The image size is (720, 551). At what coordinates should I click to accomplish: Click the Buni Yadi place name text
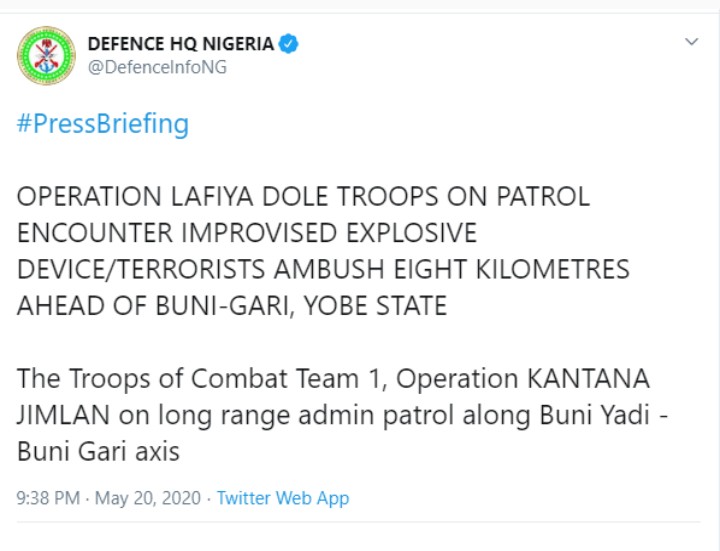pyautogui.click(x=595, y=415)
